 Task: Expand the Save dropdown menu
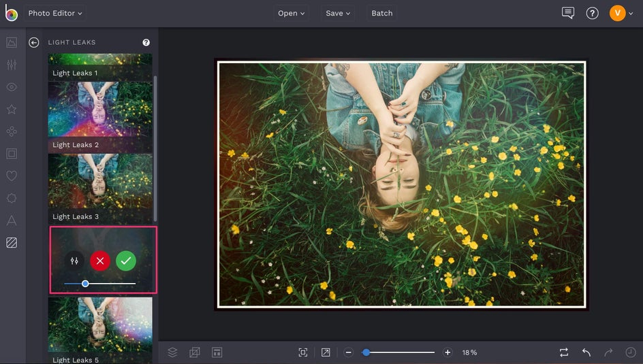[338, 13]
